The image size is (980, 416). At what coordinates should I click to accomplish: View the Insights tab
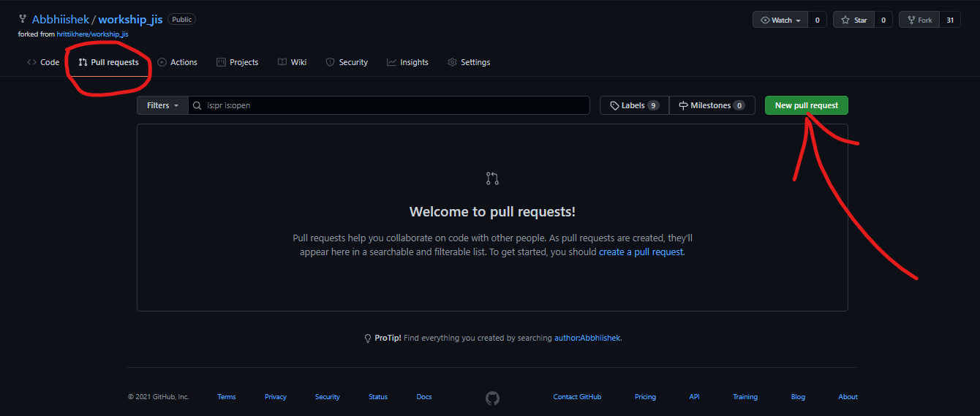[408, 62]
